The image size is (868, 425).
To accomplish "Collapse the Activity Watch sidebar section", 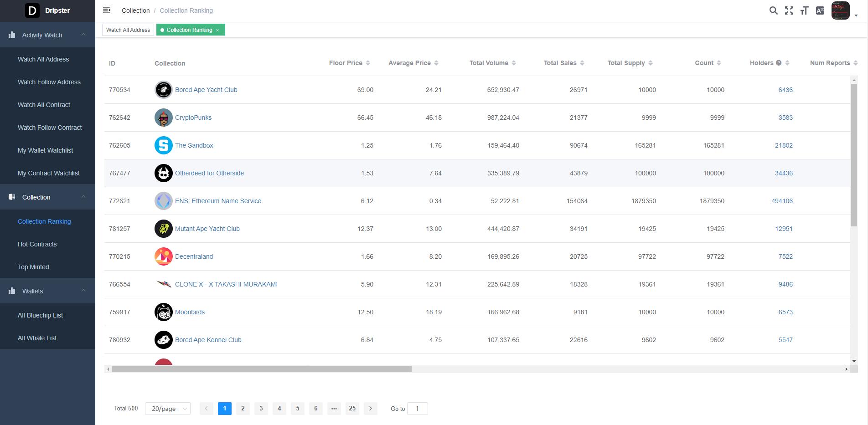I will pyautogui.click(x=83, y=35).
